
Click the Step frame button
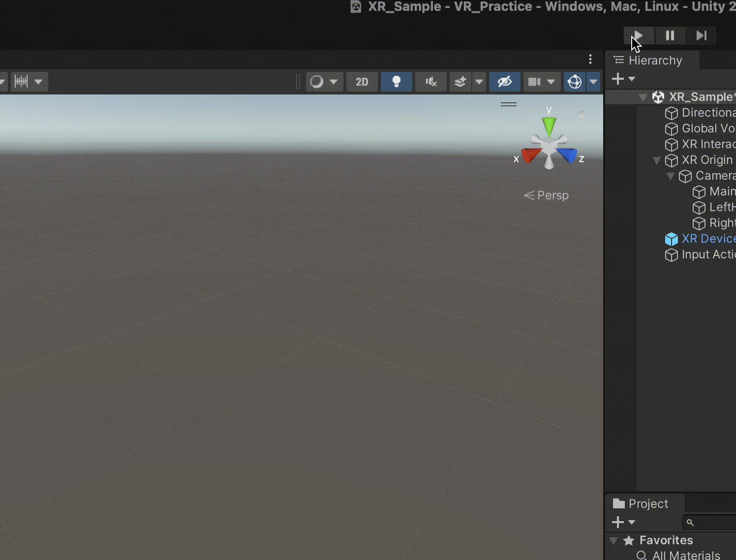[702, 35]
